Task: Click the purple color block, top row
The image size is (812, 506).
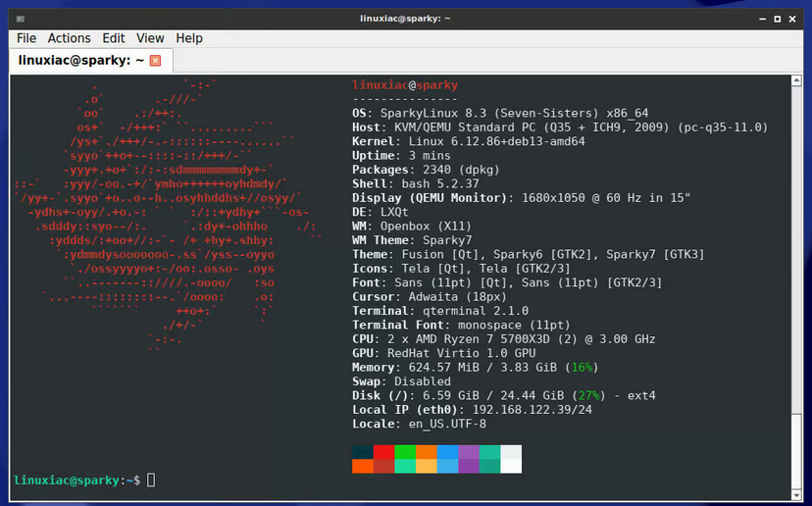Action: [469, 452]
